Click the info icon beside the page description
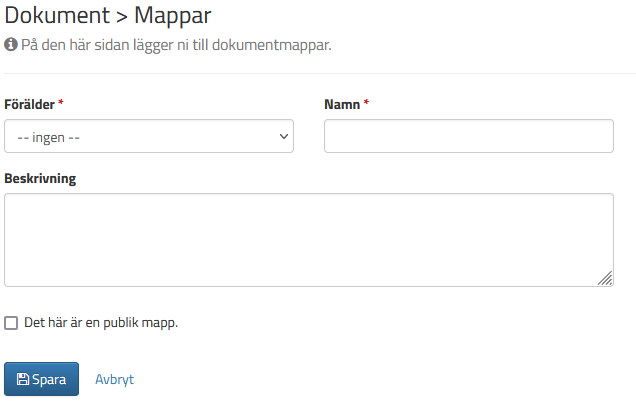 click(11, 45)
